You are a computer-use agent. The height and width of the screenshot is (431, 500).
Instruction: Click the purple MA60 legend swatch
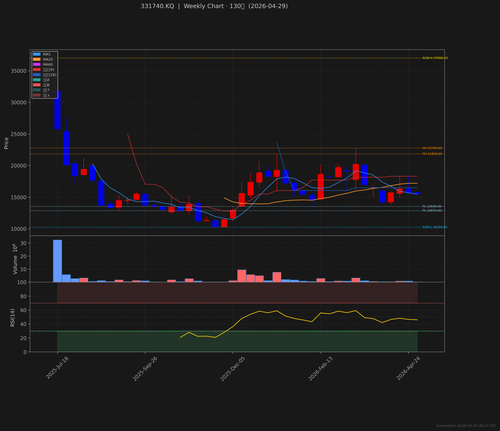point(37,64)
